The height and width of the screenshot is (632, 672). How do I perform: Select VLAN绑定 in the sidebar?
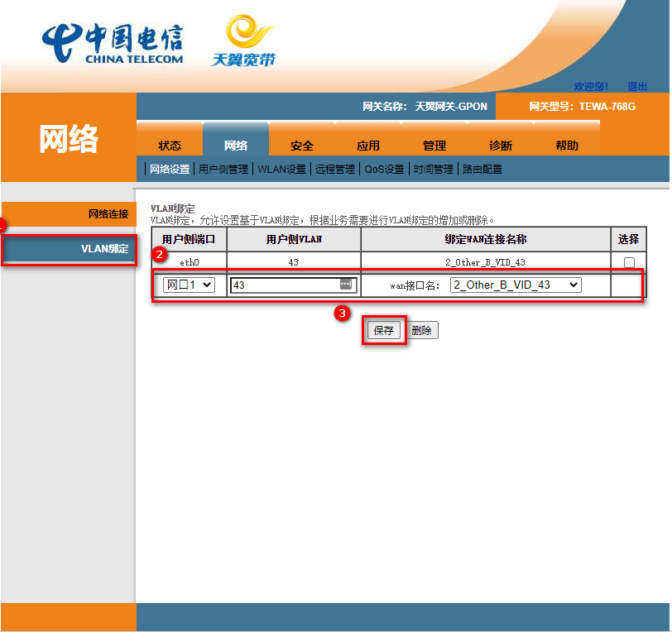69,249
